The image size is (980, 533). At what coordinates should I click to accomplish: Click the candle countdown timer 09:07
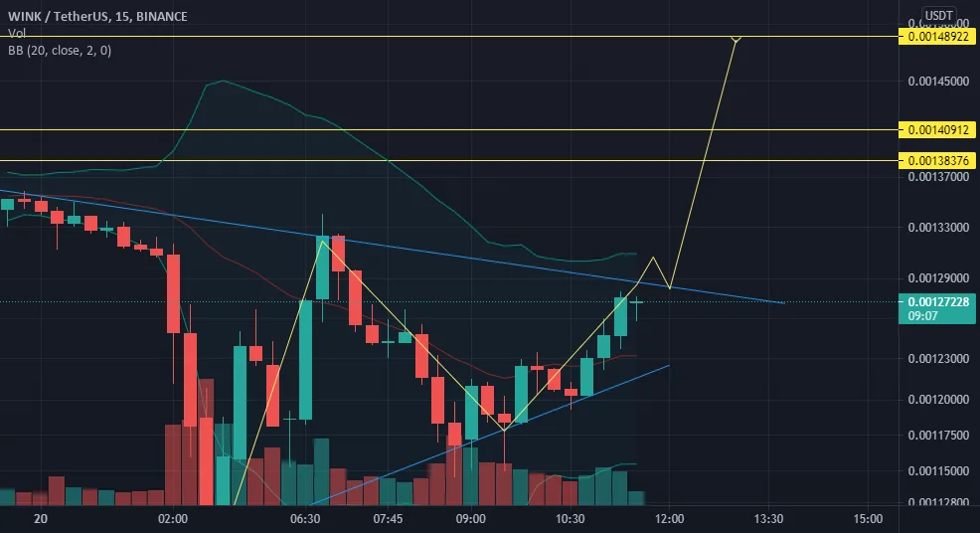[922, 316]
